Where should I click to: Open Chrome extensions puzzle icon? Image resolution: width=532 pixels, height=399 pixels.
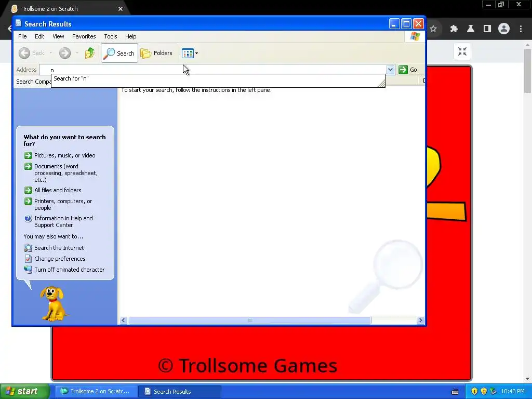pyautogui.click(x=454, y=29)
